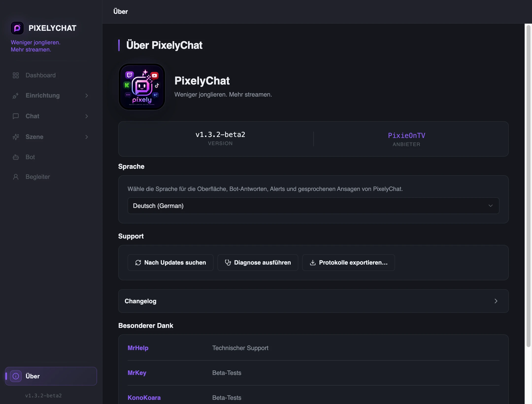Click the PixelyChat logo icon in sidebar
532x404 pixels.
[17, 28]
